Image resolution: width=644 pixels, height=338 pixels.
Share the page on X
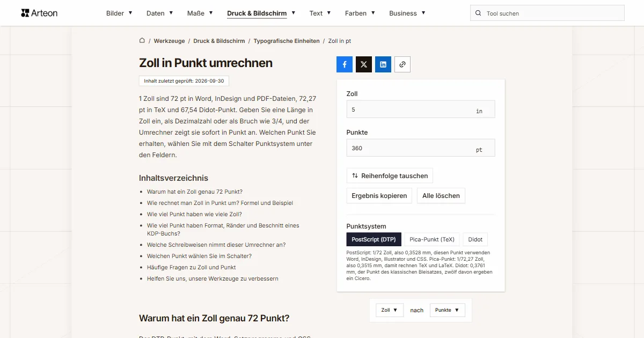pos(364,64)
